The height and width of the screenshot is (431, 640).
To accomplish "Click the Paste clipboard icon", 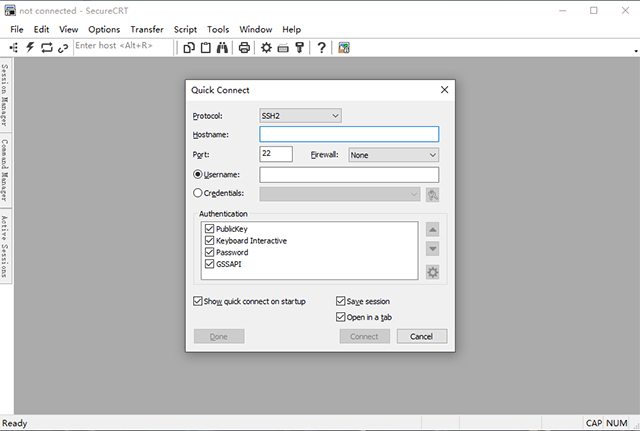I will 205,47.
